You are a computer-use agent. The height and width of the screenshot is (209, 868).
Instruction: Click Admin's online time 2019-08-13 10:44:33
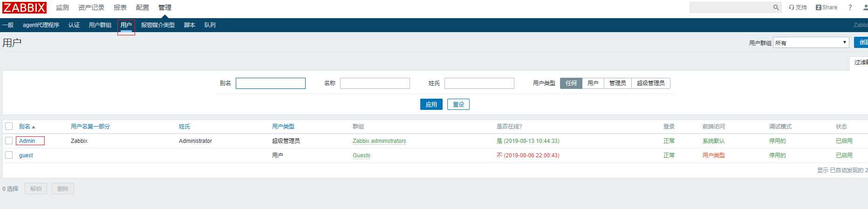[531, 141]
